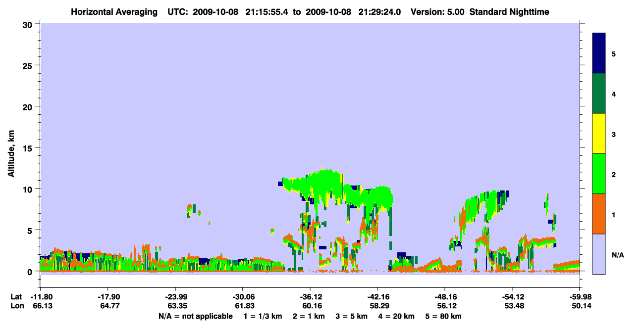The image size is (644, 330).
Task: Click the dark green colorbar segment labeled 4
Action: coord(599,94)
